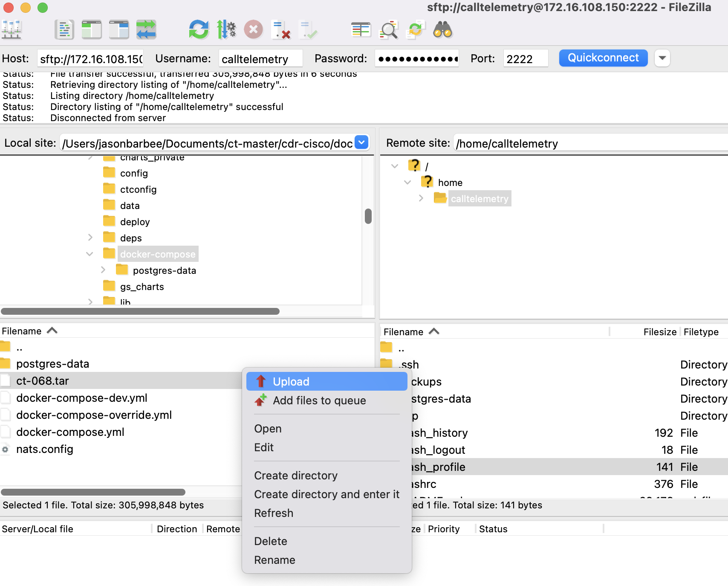
Task: Cancel the current operation
Action: 253,30
